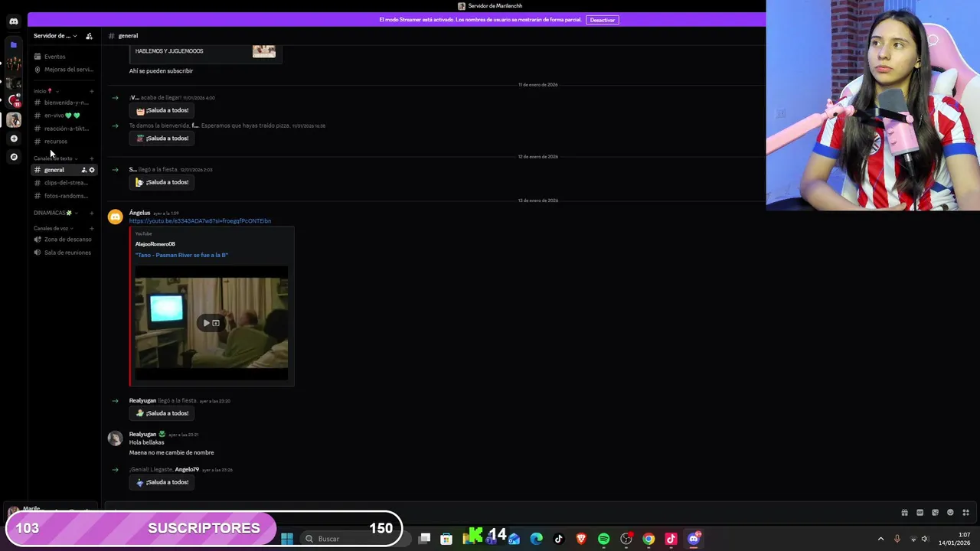Open Spotify from the taskbar

(603, 539)
